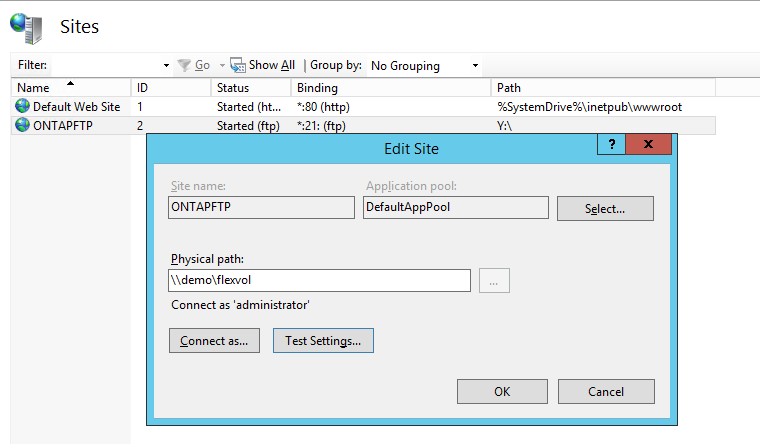This screenshot has width=760, height=444.
Task: Click Show All in filter bar
Action: (x=271, y=65)
